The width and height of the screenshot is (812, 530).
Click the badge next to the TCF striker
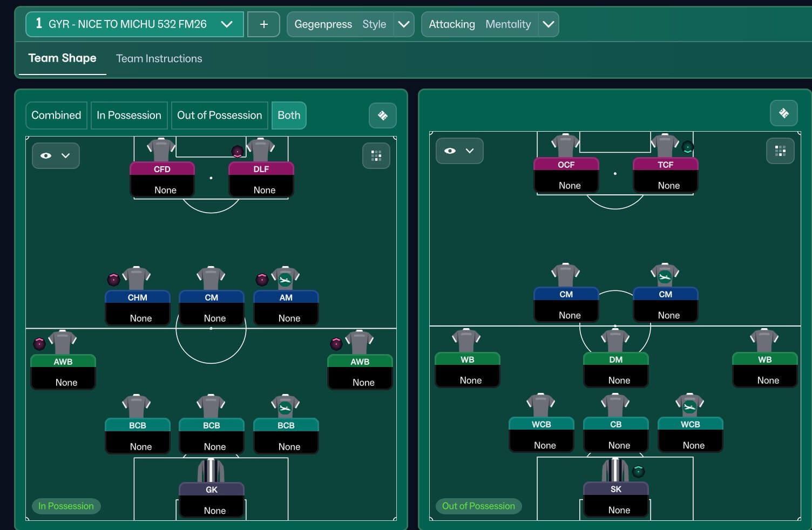[687, 147]
